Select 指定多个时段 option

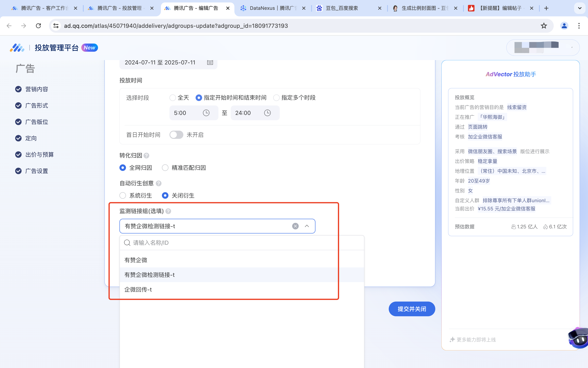pyautogui.click(x=276, y=98)
